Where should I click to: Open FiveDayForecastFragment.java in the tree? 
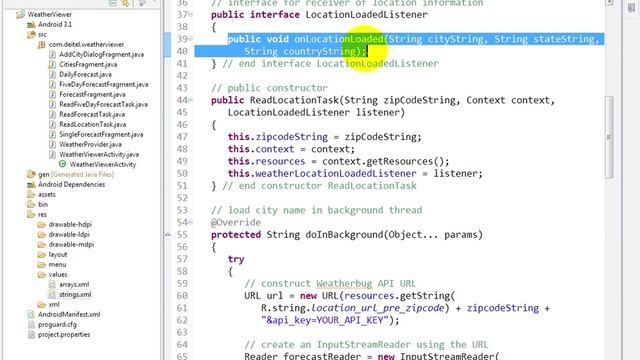104,84
